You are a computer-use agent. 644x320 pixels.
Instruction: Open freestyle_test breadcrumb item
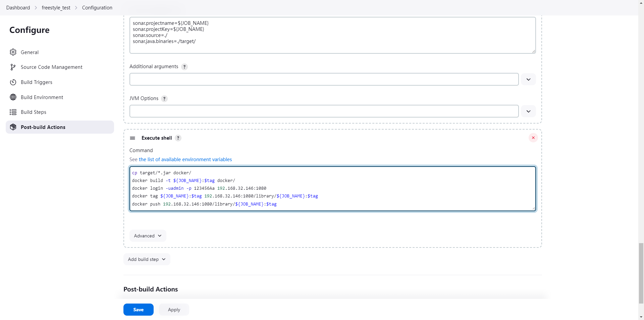pyautogui.click(x=56, y=8)
